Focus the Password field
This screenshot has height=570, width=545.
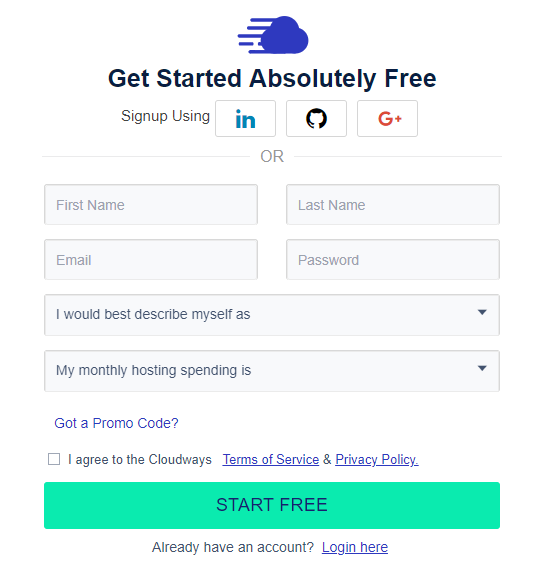click(393, 260)
